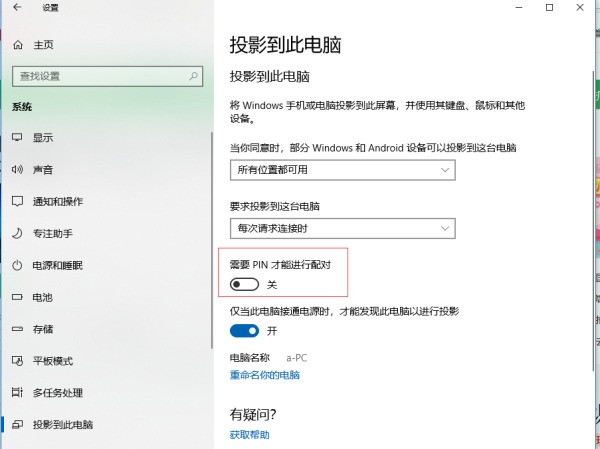Select the 多任务处理 icon
Viewport: 600px width, 449px height.
tap(17, 392)
